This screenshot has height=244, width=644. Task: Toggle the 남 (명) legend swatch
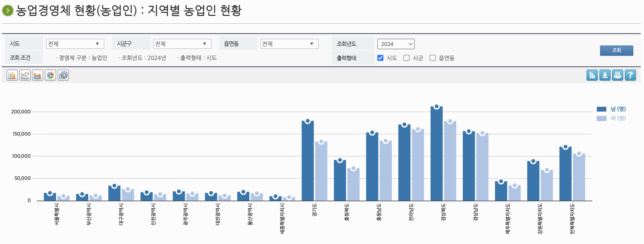click(602, 109)
